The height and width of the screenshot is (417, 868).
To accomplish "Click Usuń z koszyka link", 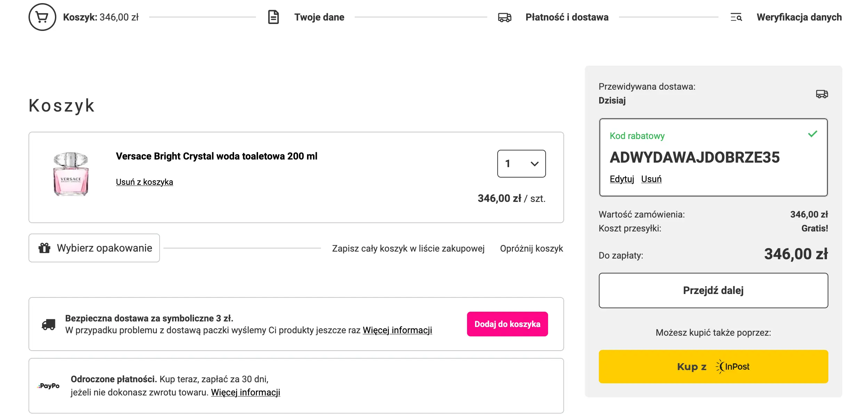I will [x=144, y=182].
